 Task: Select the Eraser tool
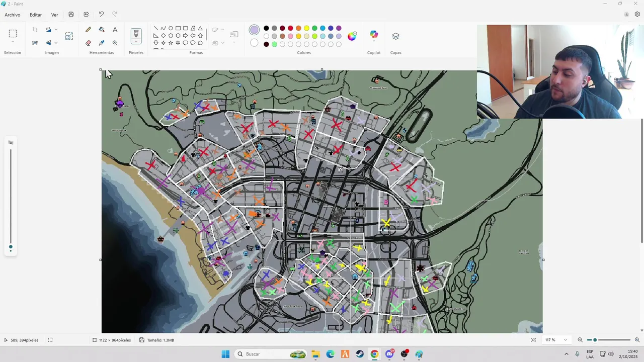coord(89,43)
